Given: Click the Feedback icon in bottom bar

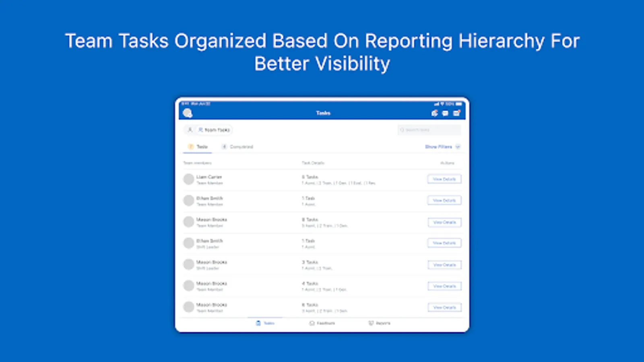Looking at the screenshot, I should pos(322,323).
